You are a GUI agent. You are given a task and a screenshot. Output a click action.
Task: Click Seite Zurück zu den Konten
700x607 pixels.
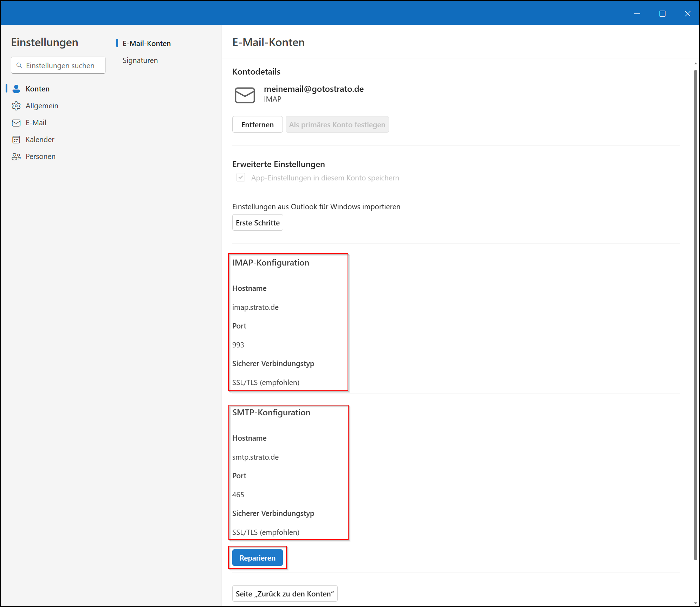(285, 593)
